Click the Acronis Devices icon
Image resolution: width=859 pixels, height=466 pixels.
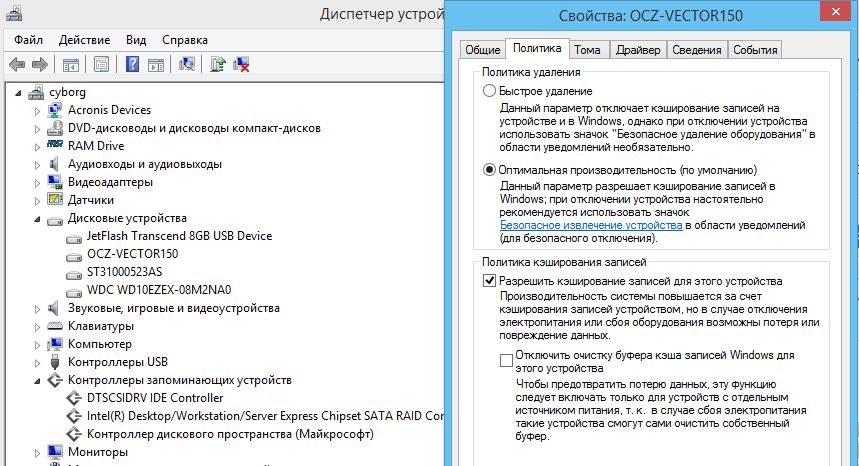[54, 110]
